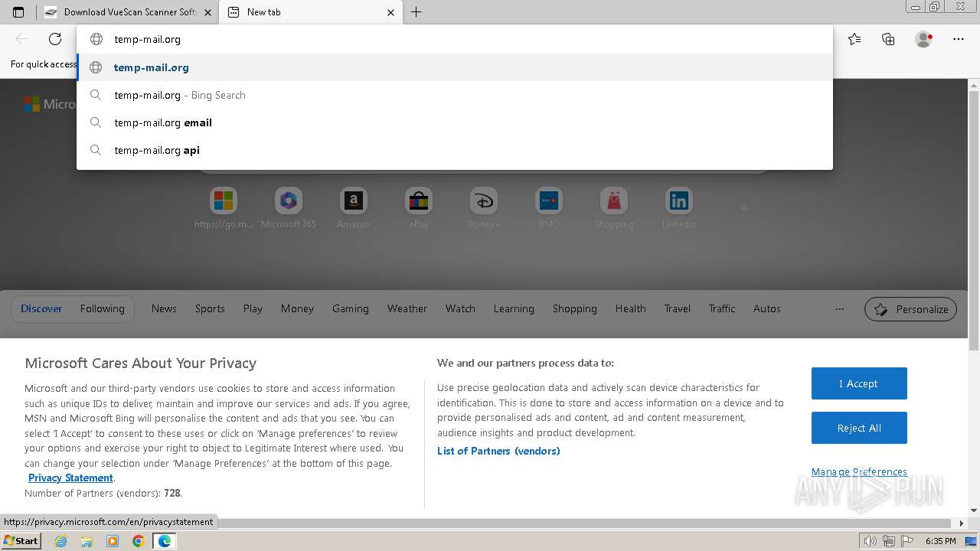The height and width of the screenshot is (551, 980).
Task: Close the New tab tab
Action: pos(390,12)
